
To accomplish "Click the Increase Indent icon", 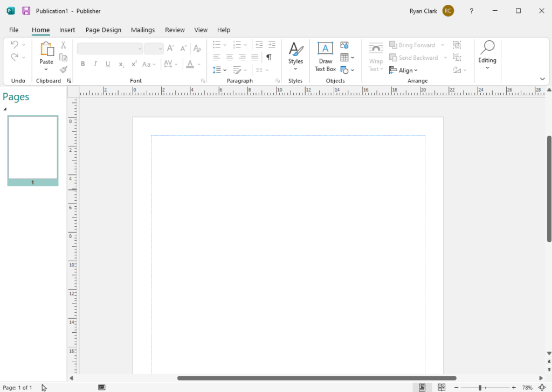I will (x=272, y=44).
